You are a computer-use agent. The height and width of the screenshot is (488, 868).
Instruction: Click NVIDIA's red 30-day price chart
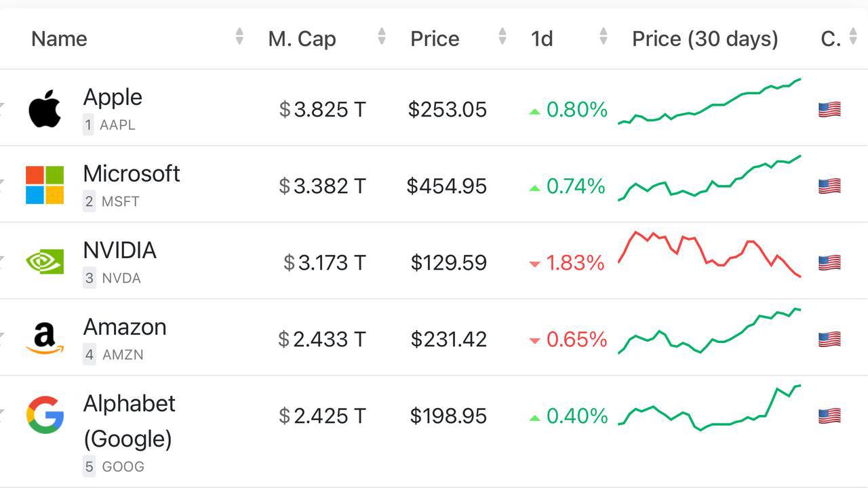pos(709,254)
